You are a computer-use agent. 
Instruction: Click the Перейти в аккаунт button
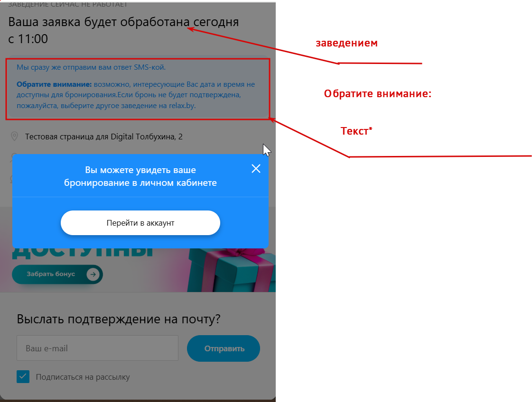(x=140, y=223)
